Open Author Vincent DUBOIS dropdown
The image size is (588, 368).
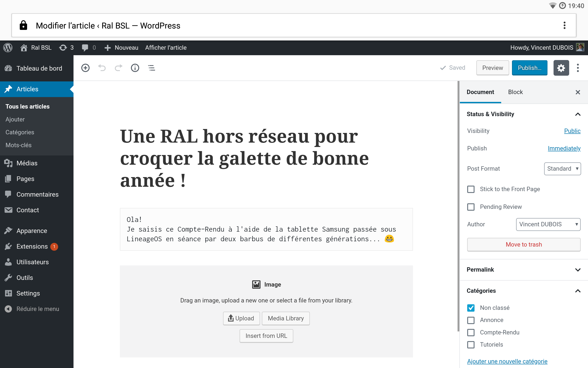tap(548, 224)
